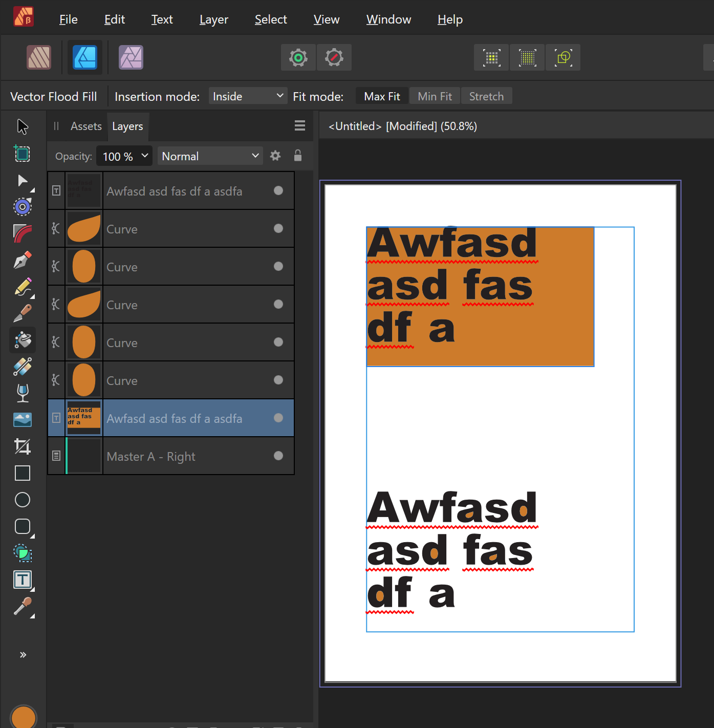Open the Insertion mode dropdown

point(248,96)
